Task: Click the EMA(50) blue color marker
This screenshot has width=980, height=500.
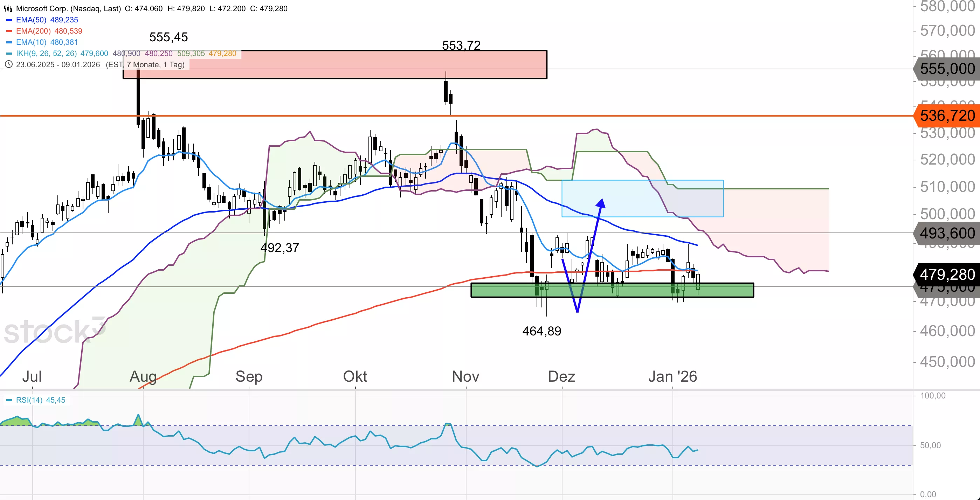Action: click(9, 20)
